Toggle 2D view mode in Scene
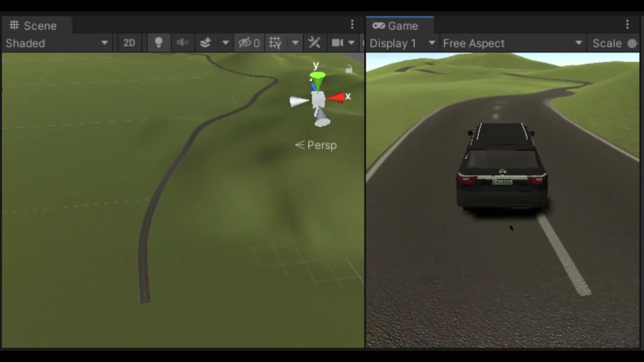The image size is (644, 362). pyautogui.click(x=129, y=43)
